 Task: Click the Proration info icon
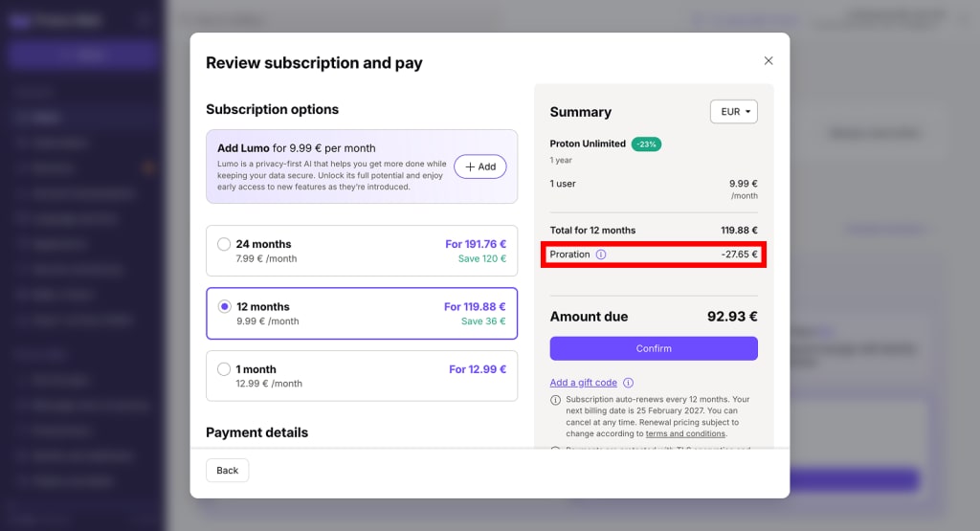(601, 254)
